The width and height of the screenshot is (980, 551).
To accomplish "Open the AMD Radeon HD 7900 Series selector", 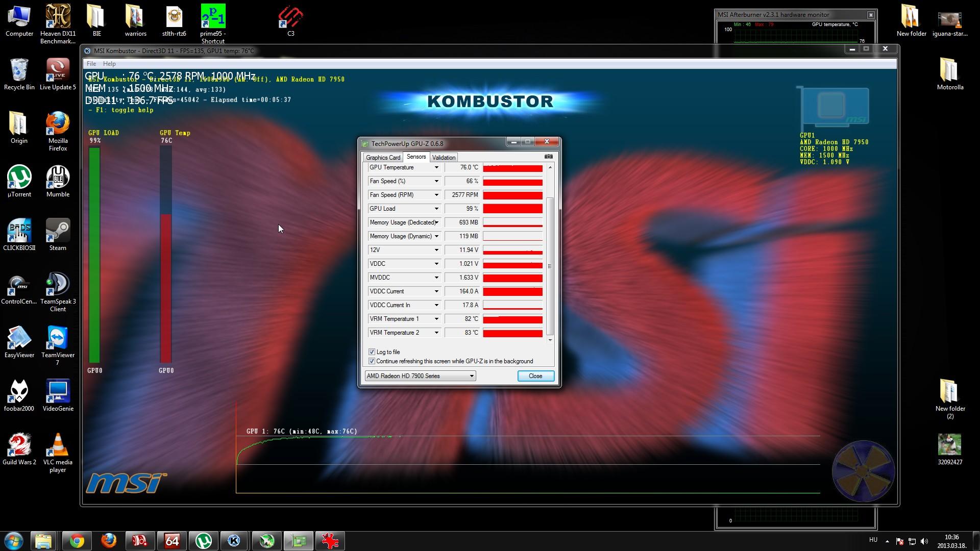I will point(420,376).
